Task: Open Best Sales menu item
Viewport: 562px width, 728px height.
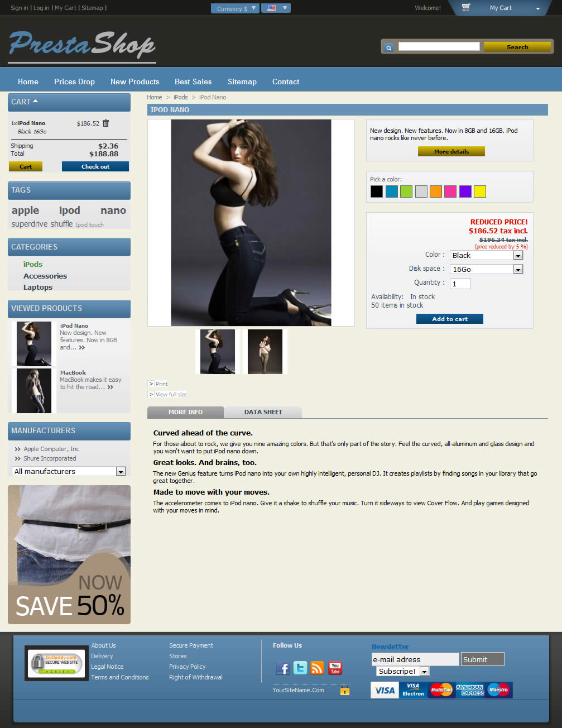Action: pos(193,82)
